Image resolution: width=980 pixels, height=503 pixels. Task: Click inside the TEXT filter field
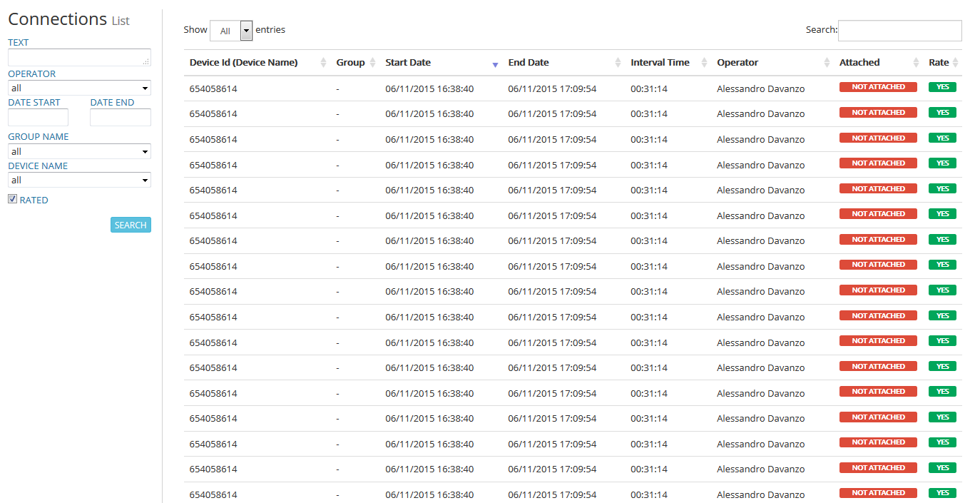78,57
